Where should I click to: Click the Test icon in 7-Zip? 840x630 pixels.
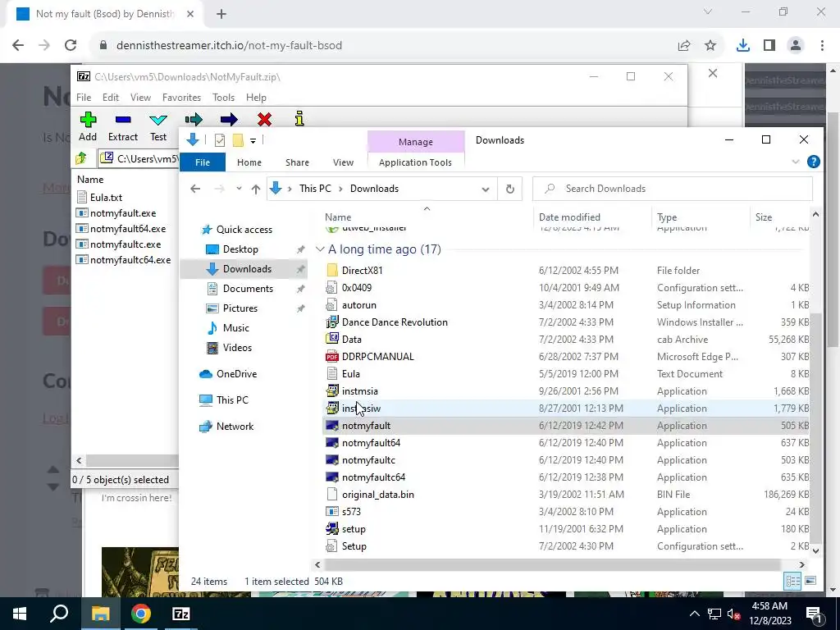pos(158,120)
